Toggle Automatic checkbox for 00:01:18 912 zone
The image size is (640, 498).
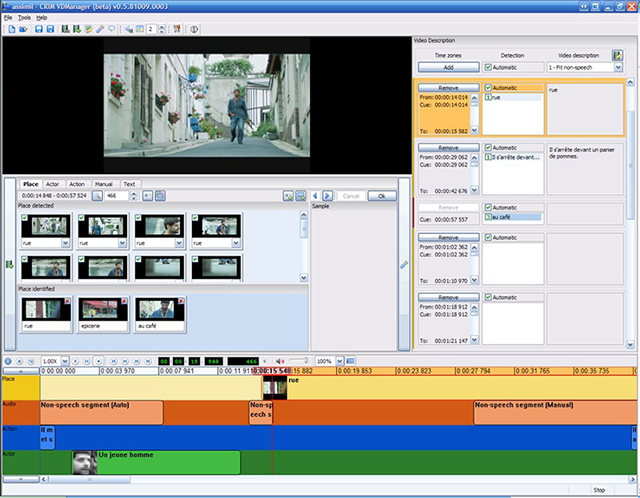pyautogui.click(x=488, y=297)
